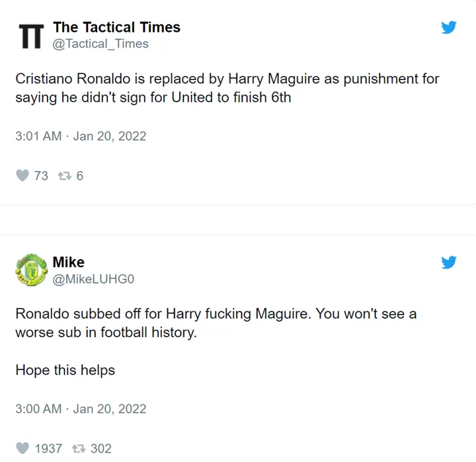The height and width of the screenshot is (462, 476).
Task: Open tweet text about Ronaldo replaced by Maguire
Action: 227,88
